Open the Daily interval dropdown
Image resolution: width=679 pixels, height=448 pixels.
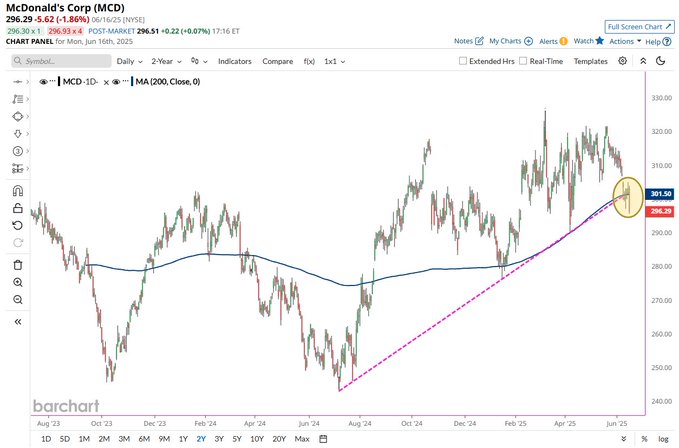pyautogui.click(x=129, y=61)
